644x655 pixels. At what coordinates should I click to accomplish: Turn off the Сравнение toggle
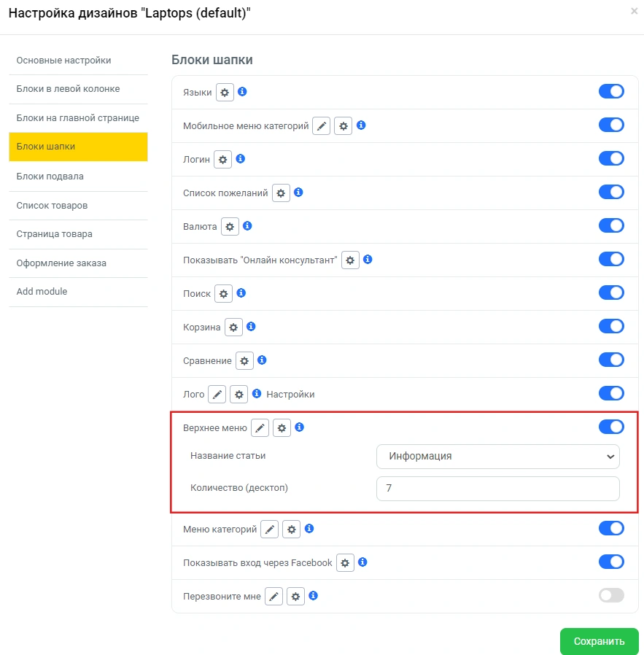coord(611,360)
